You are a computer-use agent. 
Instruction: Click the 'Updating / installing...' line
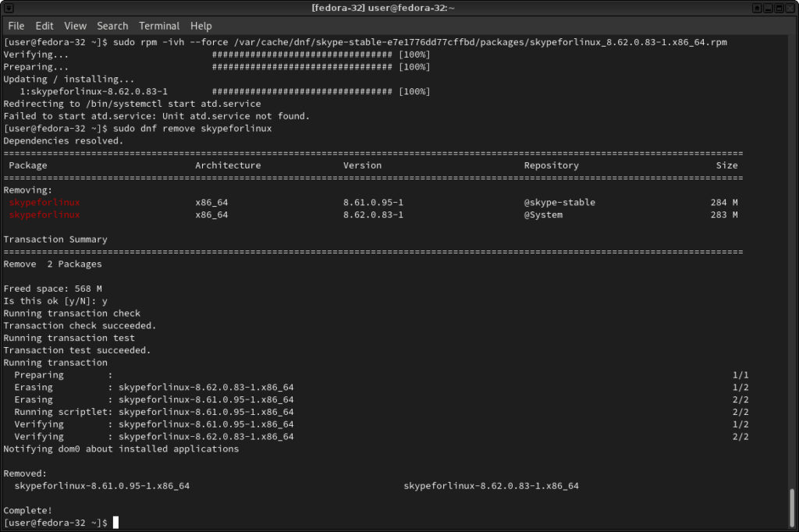tap(69, 79)
